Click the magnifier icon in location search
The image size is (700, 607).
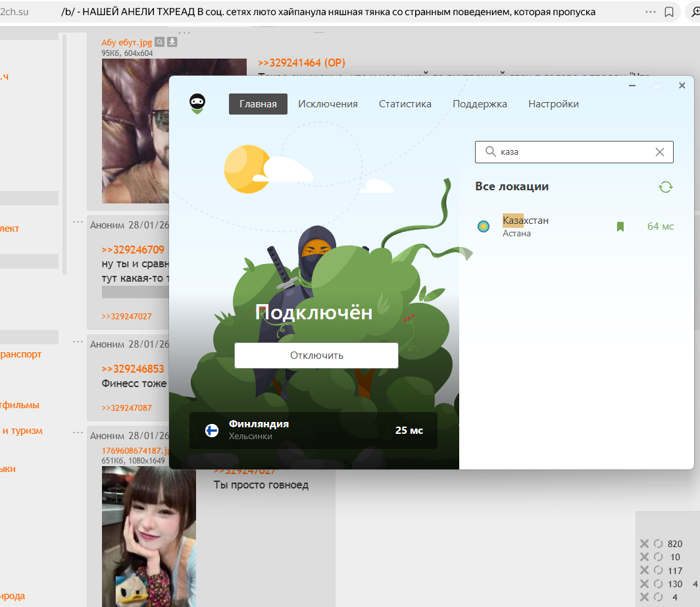pyautogui.click(x=490, y=152)
